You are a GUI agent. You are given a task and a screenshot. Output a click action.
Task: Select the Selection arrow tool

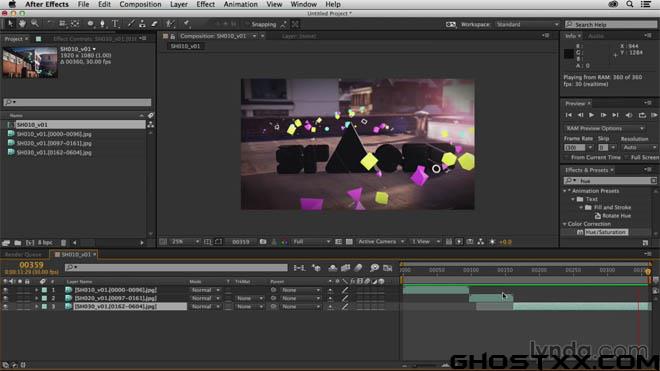click(x=10, y=24)
